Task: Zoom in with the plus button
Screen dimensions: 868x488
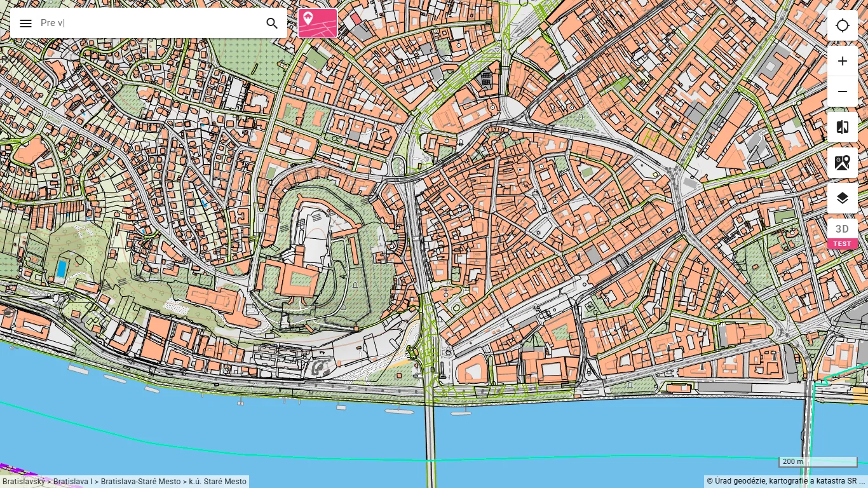Action: (x=843, y=61)
